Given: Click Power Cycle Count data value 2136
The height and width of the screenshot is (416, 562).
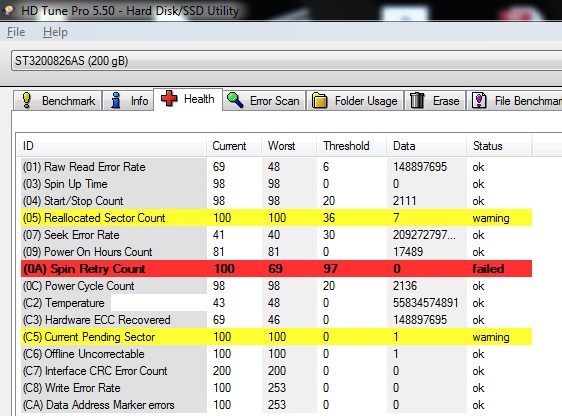Looking at the screenshot, I should [x=405, y=286].
